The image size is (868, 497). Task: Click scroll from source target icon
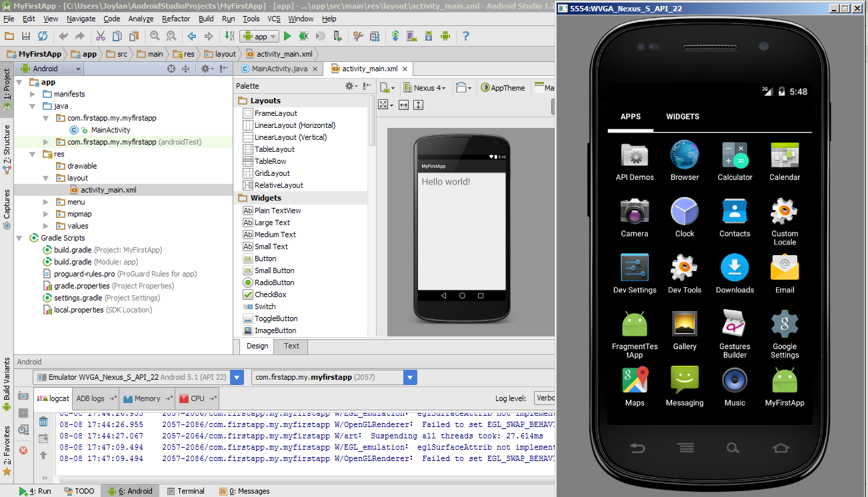click(171, 69)
